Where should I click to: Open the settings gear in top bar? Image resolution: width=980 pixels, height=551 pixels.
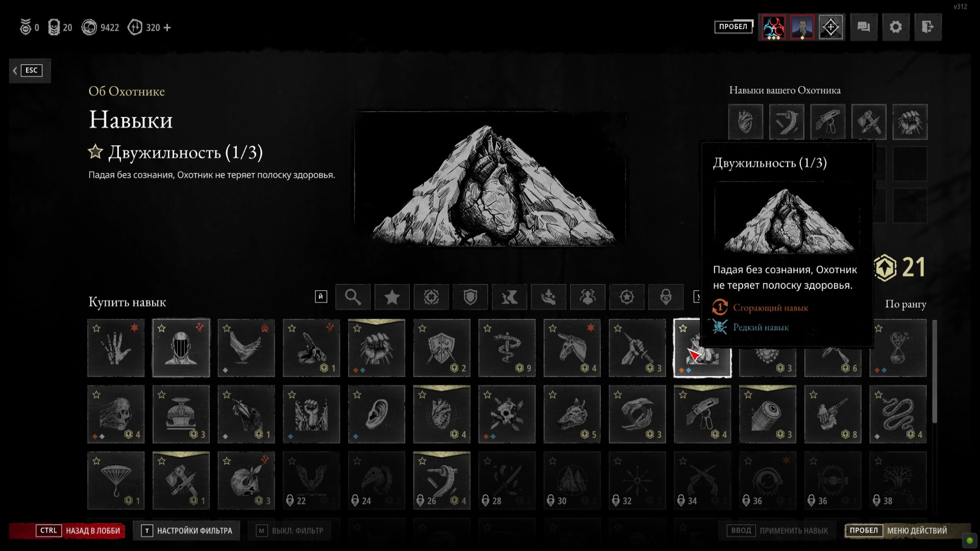(895, 27)
